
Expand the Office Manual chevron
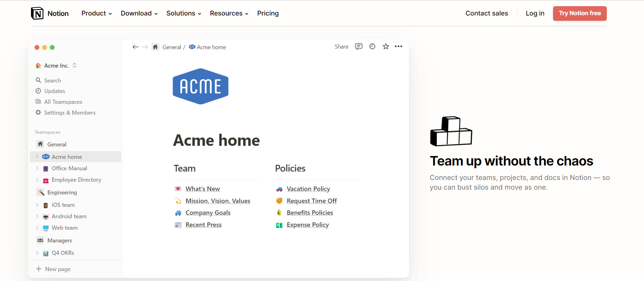tap(37, 168)
